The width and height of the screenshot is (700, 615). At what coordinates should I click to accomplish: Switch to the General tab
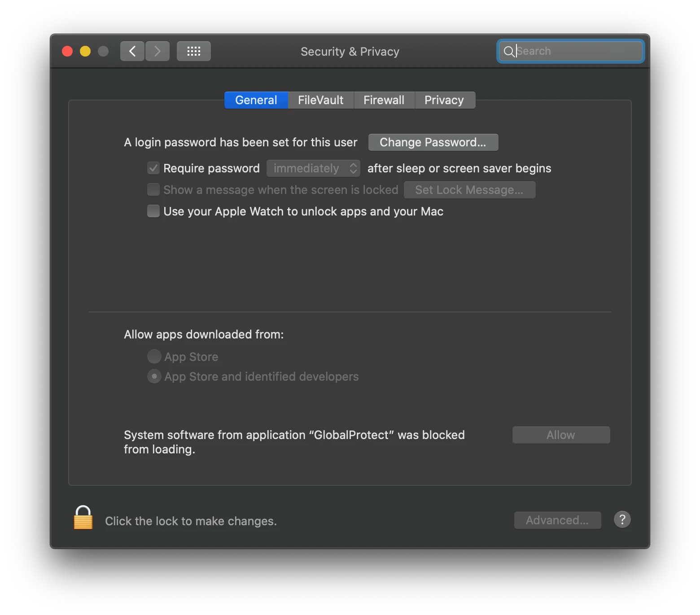(256, 100)
